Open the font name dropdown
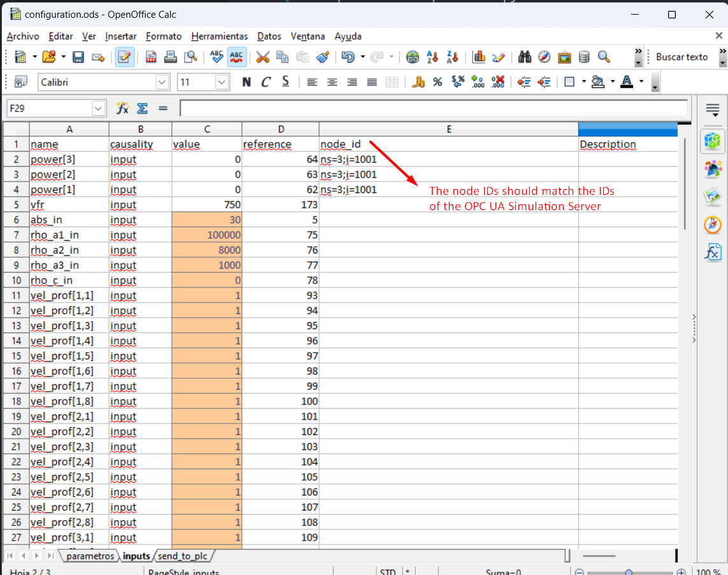Screen dimensions: 728x575 162,82
